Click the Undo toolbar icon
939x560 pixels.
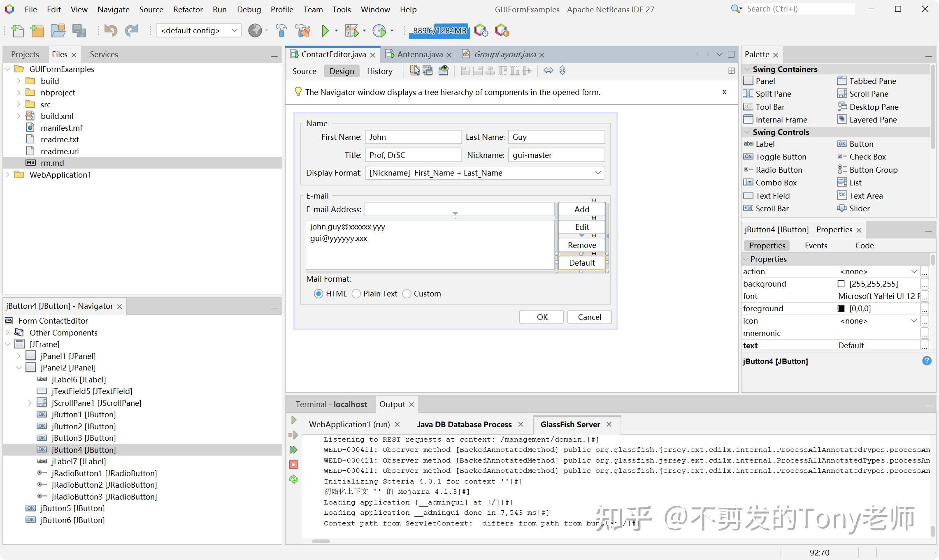point(111,31)
